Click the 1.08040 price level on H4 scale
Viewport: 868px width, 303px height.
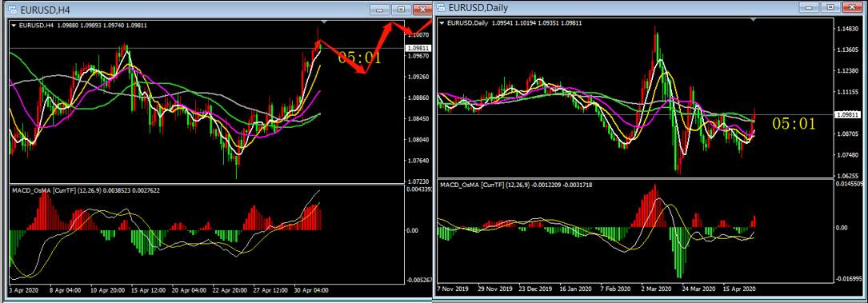(x=418, y=140)
